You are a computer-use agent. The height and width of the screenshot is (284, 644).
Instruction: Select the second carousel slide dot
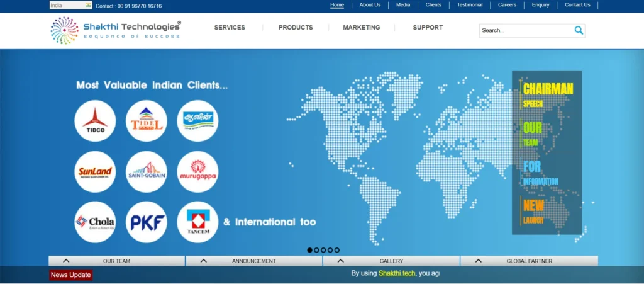pos(317,250)
